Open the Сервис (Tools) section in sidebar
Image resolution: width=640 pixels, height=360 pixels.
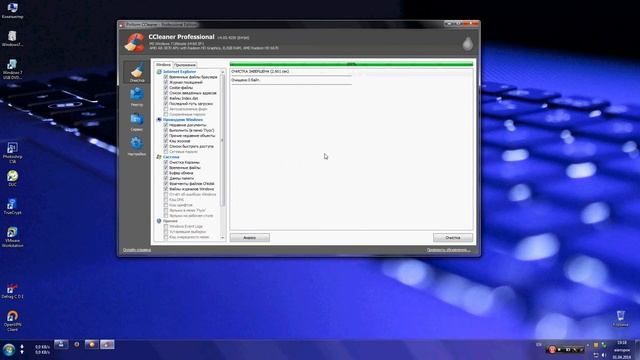pos(137,122)
